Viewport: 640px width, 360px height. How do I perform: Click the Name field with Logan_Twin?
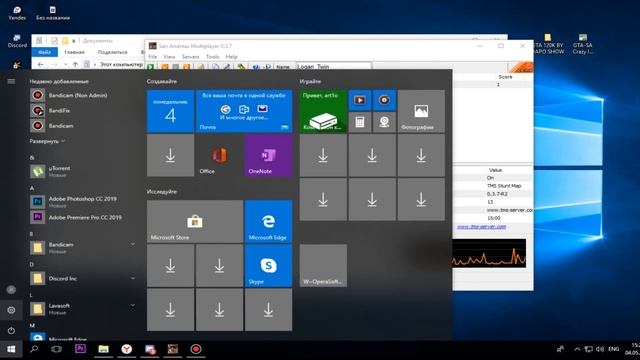pyautogui.click(x=333, y=66)
